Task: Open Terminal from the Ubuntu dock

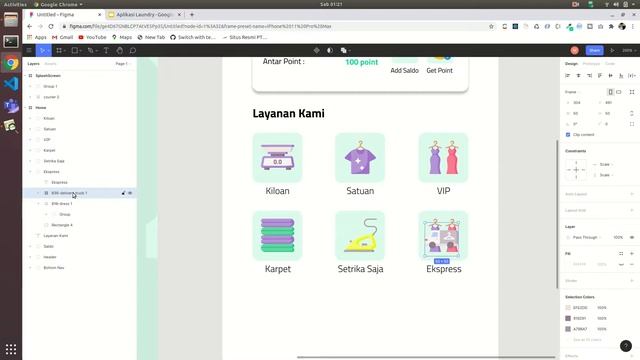Action: coord(11,41)
